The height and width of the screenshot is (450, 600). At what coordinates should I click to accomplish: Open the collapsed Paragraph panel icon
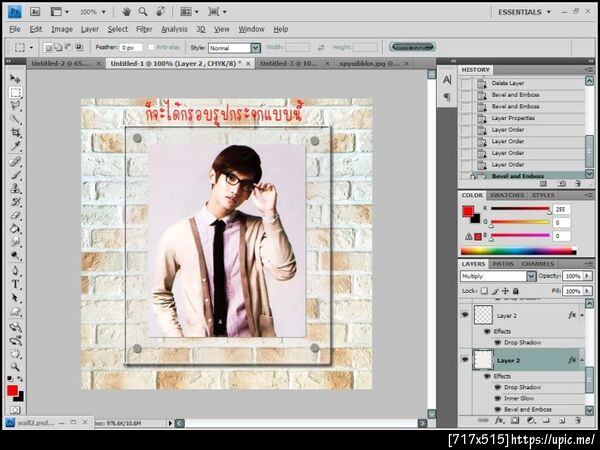(447, 96)
